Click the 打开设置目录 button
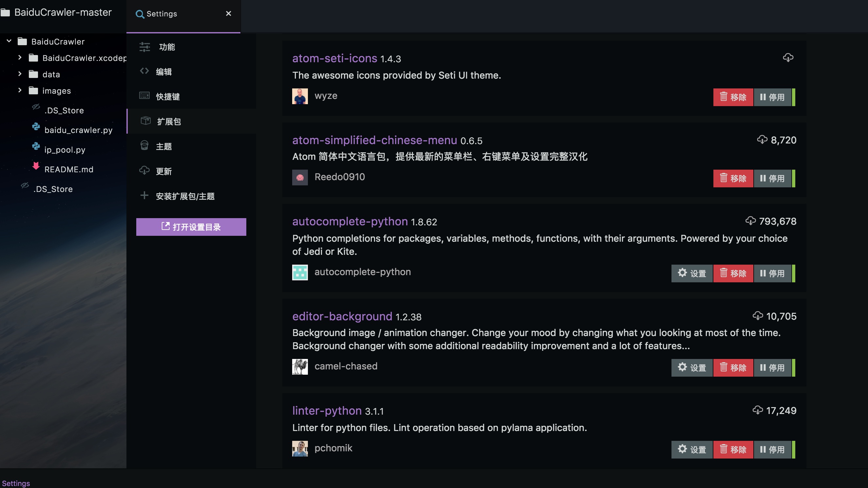Image resolution: width=868 pixels, height=488 pixels. point(191,227)
